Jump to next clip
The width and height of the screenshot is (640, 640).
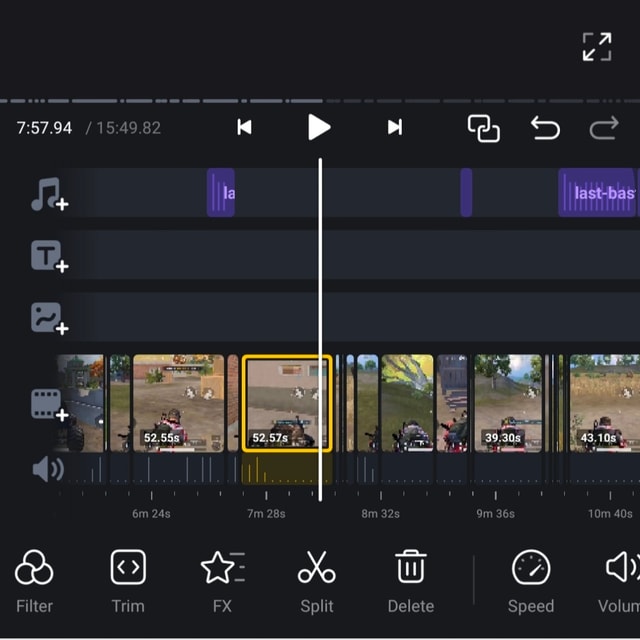click(395, 127)
